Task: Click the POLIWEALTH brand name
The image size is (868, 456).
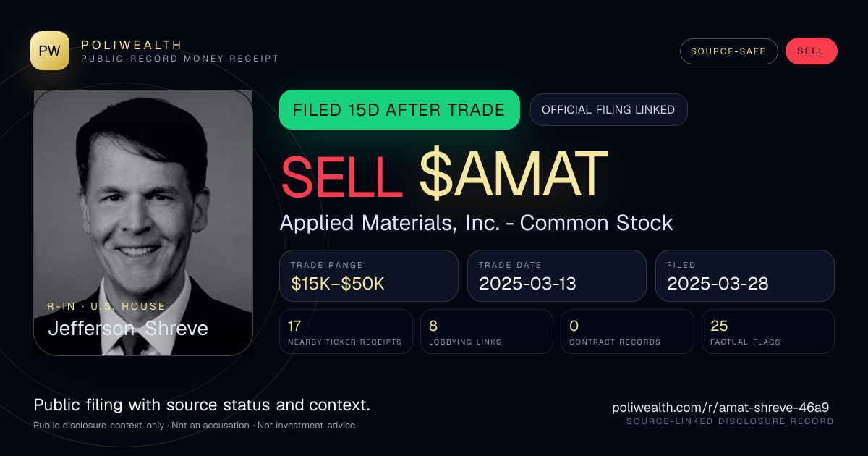Action: coord(132,45)
